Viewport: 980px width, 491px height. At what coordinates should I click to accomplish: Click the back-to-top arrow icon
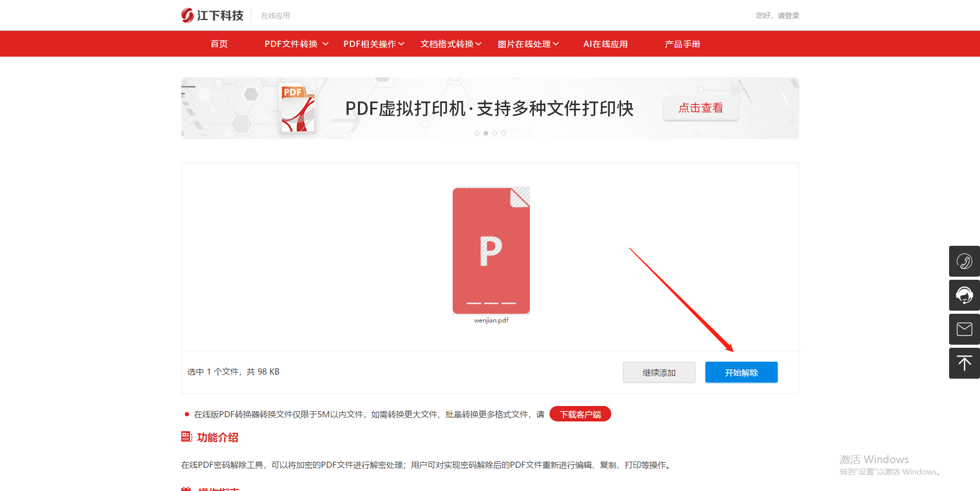pos(964,363)
